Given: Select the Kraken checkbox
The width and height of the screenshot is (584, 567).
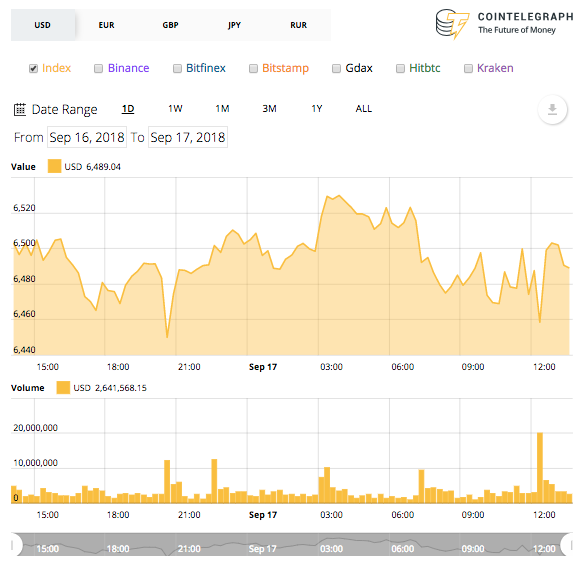Looking at the screenshot, I should coord(468,69).
